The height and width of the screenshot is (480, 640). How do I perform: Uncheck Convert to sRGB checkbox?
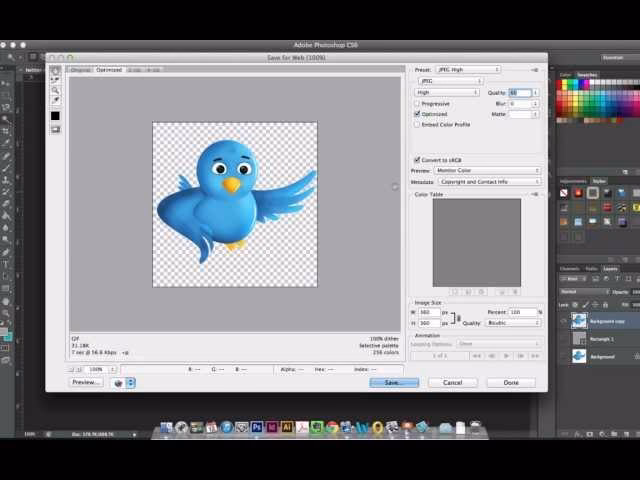[417, 160]
